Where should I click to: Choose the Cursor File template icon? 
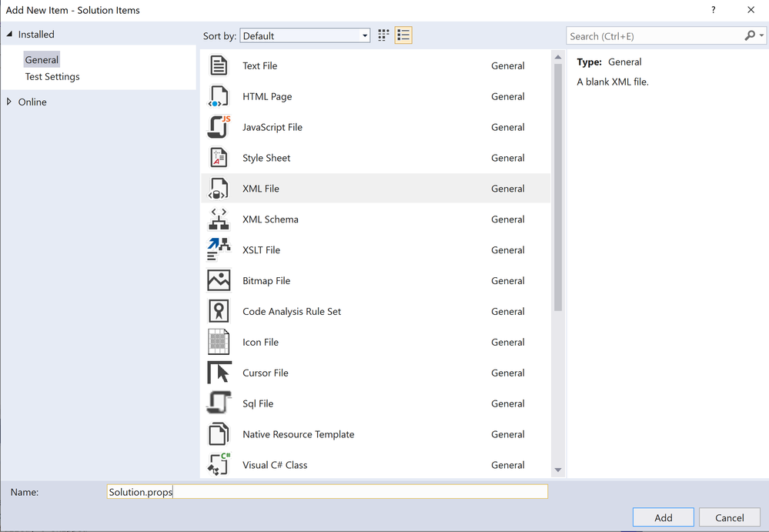(x=219, y=373)
